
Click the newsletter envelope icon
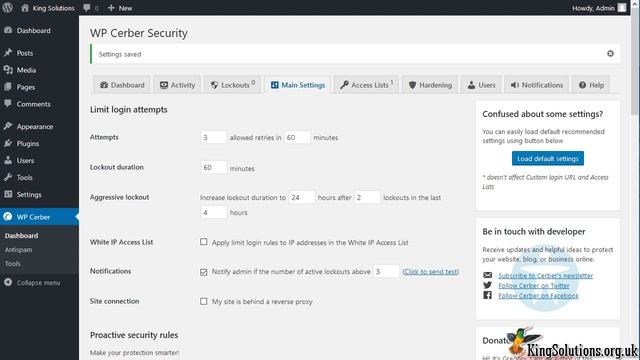tap(487, 275)
